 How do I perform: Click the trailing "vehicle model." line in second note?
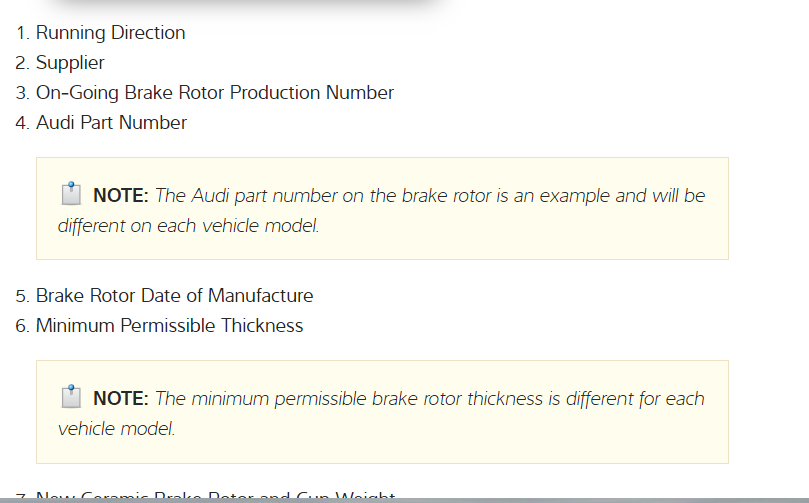(116, 429)
